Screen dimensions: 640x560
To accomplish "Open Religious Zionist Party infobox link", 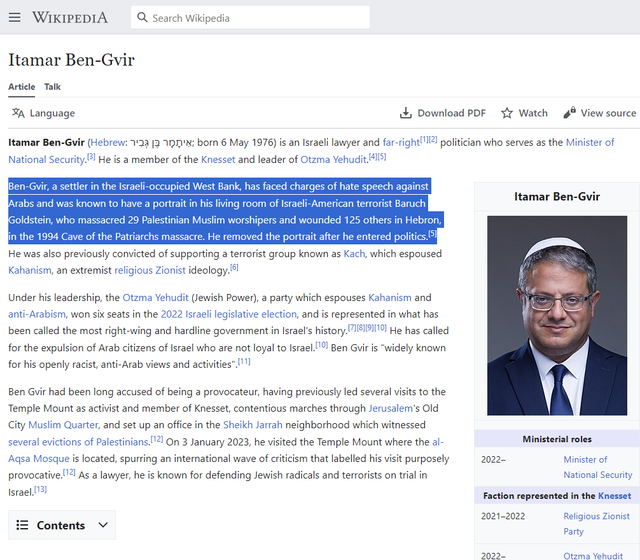I will coord(596,524).
